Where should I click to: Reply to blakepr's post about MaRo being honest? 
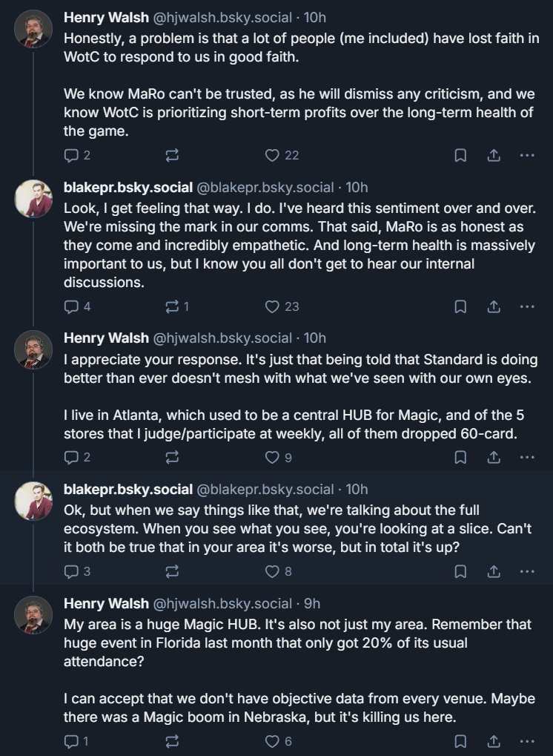click(x=71, y=306)
